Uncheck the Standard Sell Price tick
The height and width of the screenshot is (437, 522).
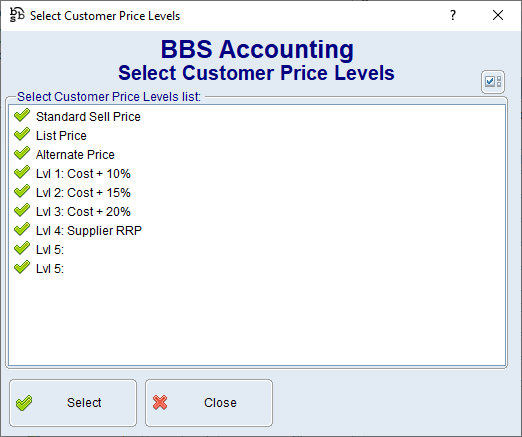pos(22,115)
